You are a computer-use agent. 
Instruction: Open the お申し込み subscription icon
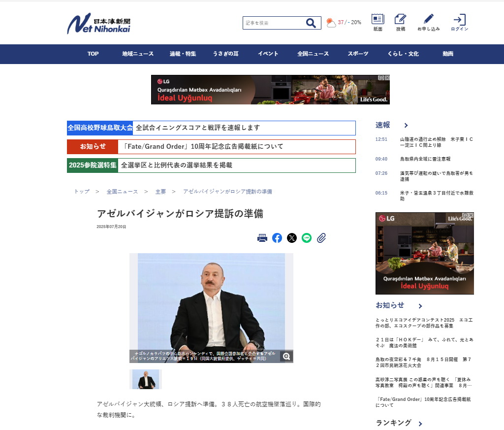pyautogui.click(x=428, y=20)
